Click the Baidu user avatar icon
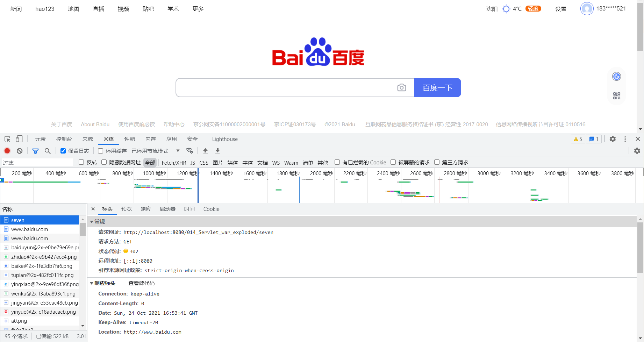 click(x=587, y=8)
